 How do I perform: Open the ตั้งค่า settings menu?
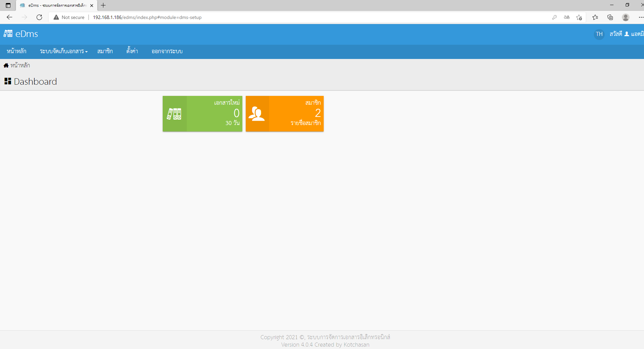click(x=132, y=51)
